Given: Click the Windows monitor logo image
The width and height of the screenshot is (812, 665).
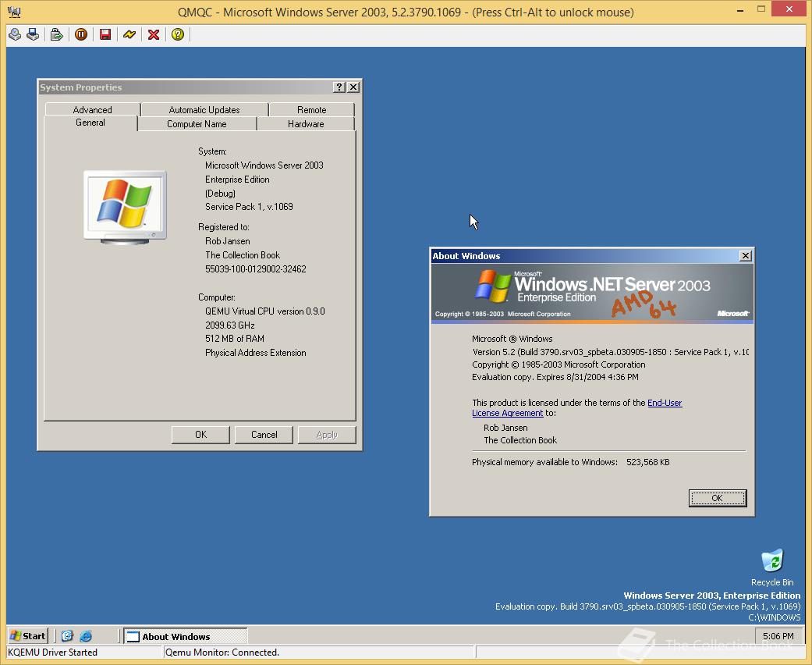Looking at the screenshot, I should pyautogui.click(x=125, y=208).
